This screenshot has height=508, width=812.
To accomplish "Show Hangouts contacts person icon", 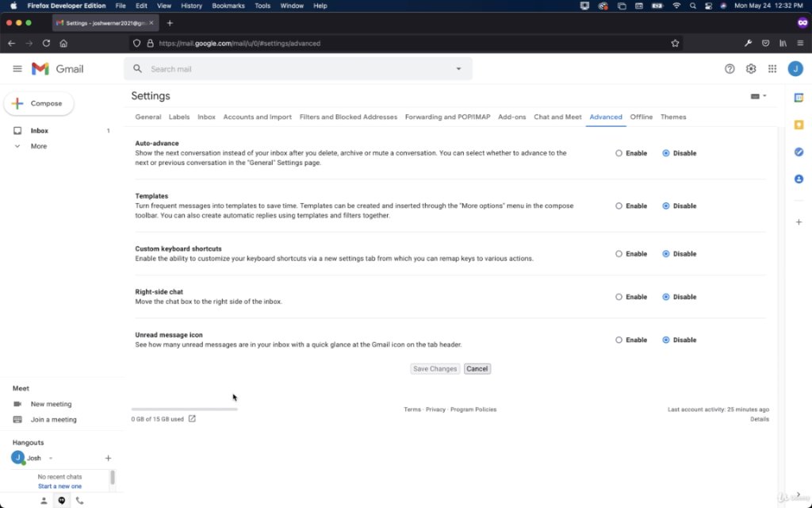I will tap(44, 500).
